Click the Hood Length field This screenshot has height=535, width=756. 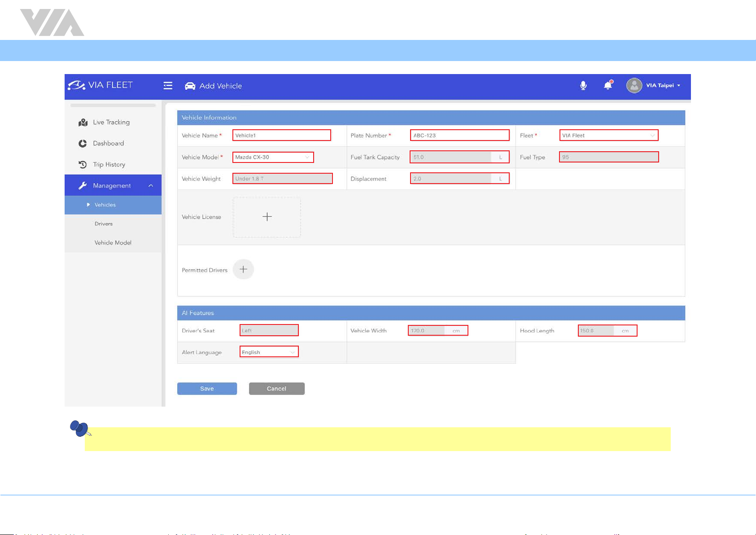pyautogui.click(x=607, y=331)
